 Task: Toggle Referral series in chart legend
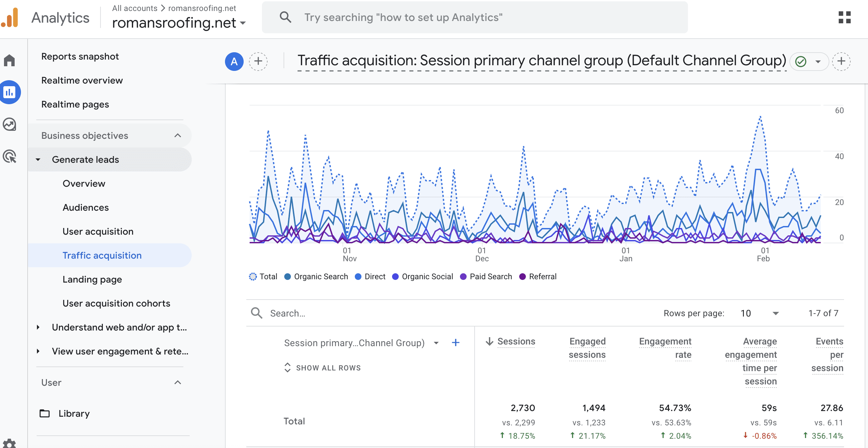pyautogui.click(x=538, y=276)
